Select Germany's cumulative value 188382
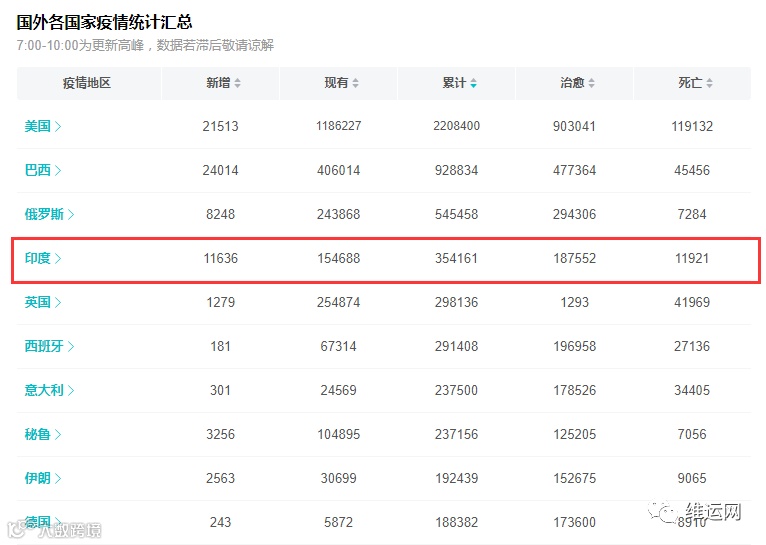Screen dimensions: 766x545 (x=456, y=522)
